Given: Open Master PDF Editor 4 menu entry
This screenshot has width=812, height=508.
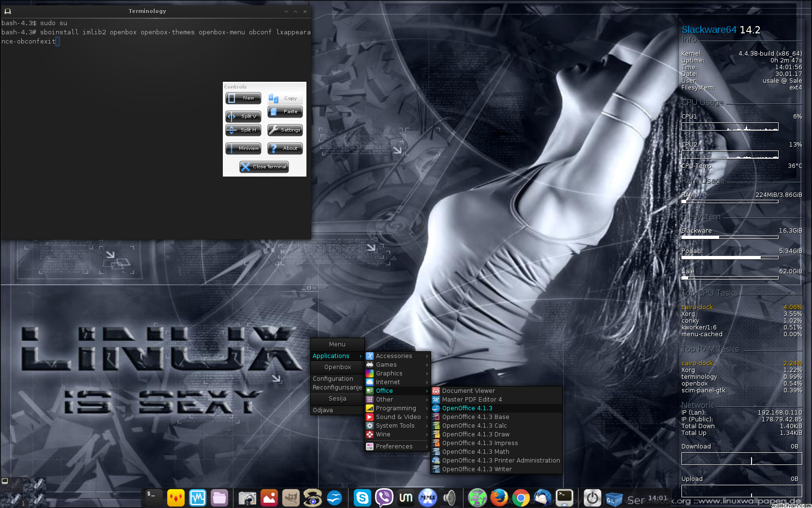Looking at the screenshot, I should coord(472,400).
